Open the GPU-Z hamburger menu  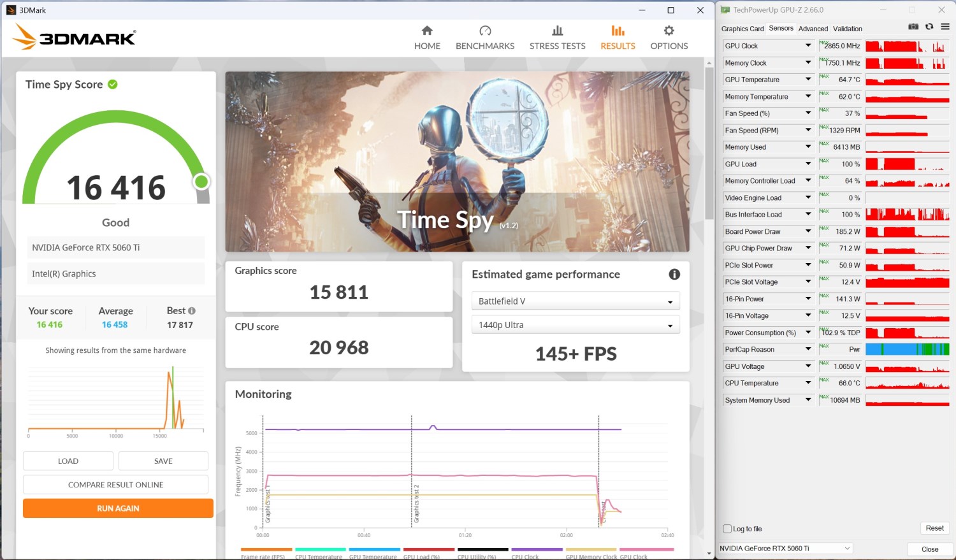945,27
